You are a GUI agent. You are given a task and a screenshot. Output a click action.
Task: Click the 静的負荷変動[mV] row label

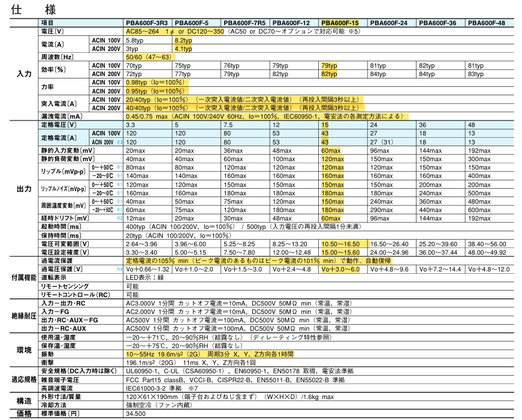click(68, 159)
